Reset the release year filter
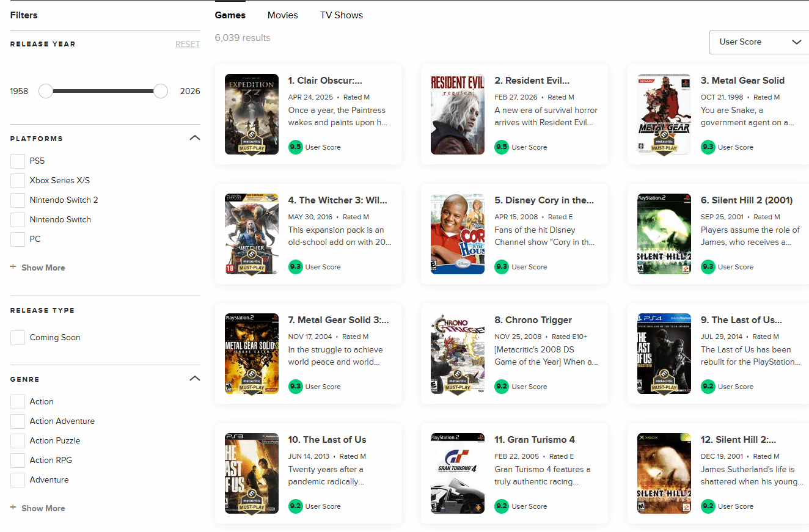Screen dimensions: 809x532 [188, 44]
